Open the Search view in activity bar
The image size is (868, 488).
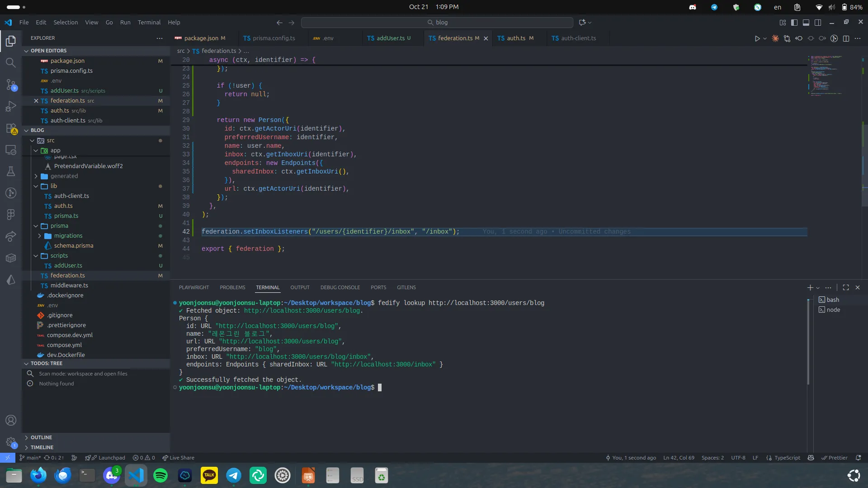pos(11,63)
